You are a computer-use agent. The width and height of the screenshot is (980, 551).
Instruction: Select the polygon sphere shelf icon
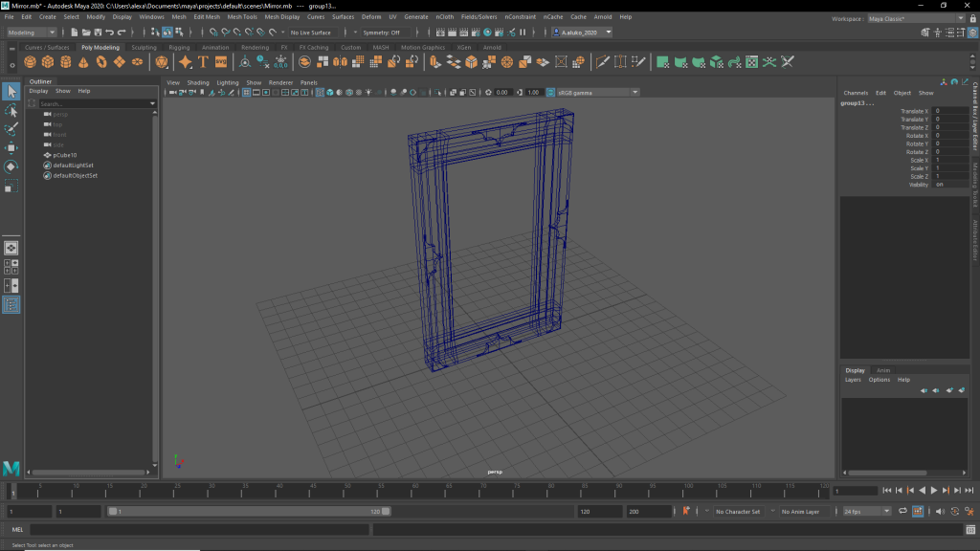pyautogui.click(x=32, y=62)
